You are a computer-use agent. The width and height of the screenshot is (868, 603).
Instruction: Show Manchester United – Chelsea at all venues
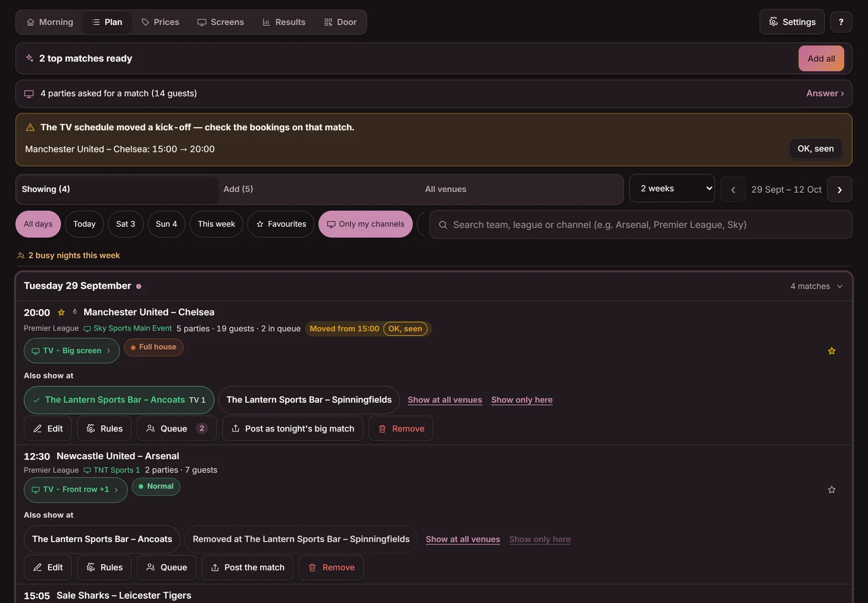(445, 400)
